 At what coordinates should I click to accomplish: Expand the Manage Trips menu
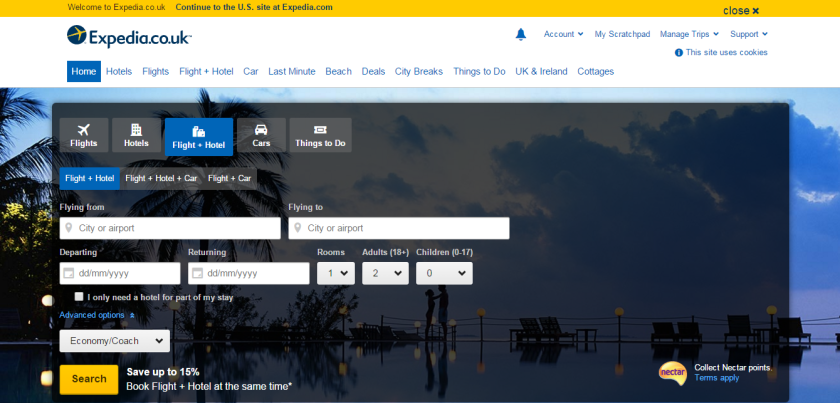[x=689, y=34]
